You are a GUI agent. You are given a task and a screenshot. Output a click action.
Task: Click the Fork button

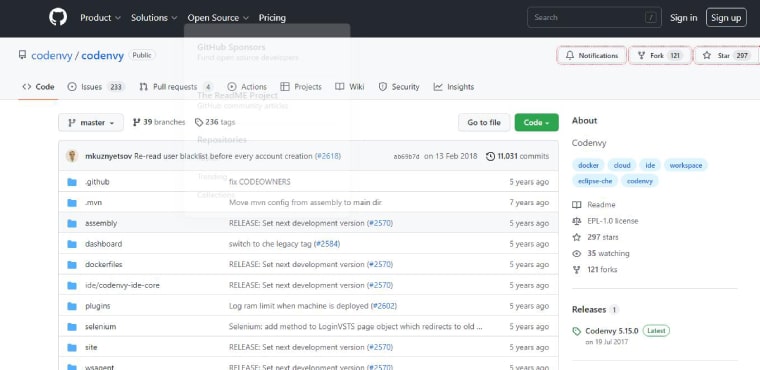[660, 56]
